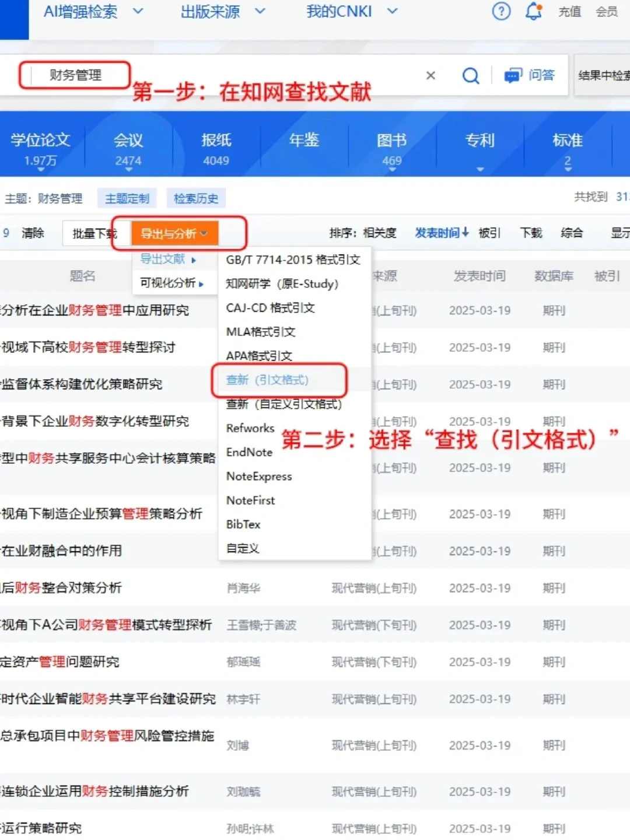This screenshot has height=840, width=630.
Task: Click the help question mark icon
Action: tap(501, 11)
